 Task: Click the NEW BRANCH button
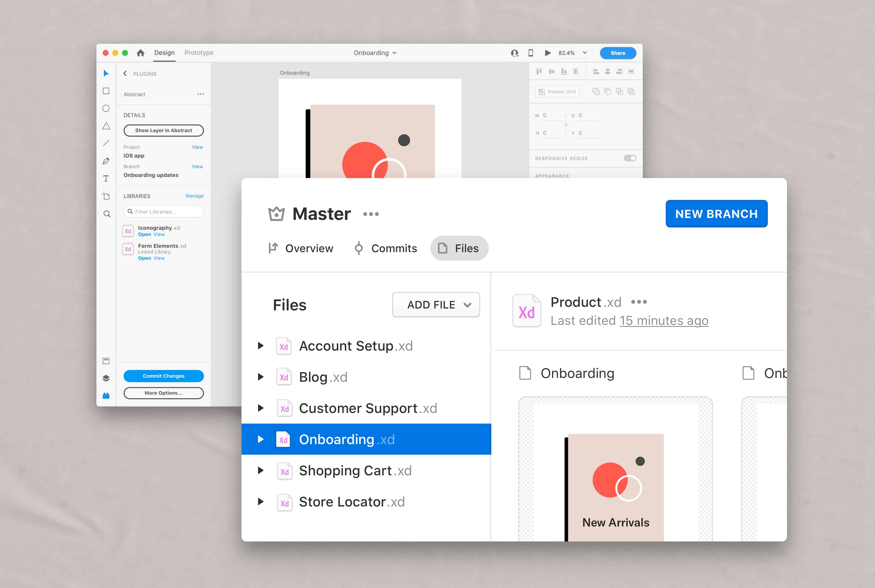tap(716, 214)
